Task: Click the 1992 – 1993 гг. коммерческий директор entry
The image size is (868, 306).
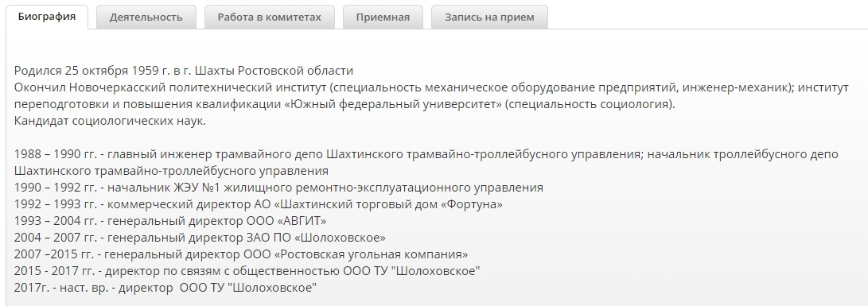Action: (259, 204)
